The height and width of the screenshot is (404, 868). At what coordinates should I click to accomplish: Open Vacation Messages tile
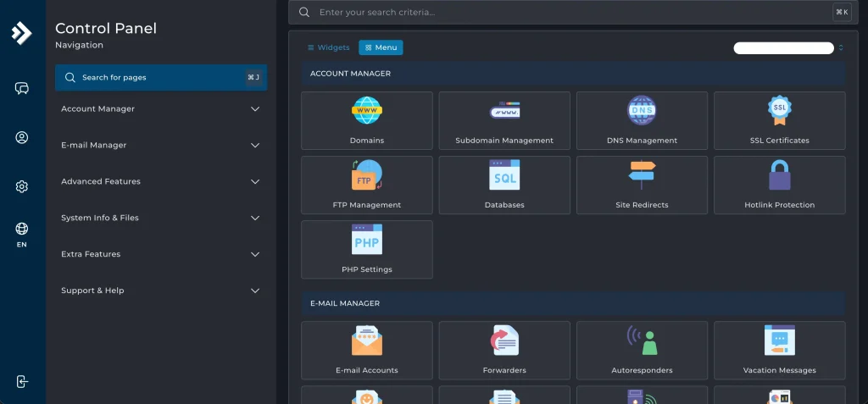coord(780,351)
